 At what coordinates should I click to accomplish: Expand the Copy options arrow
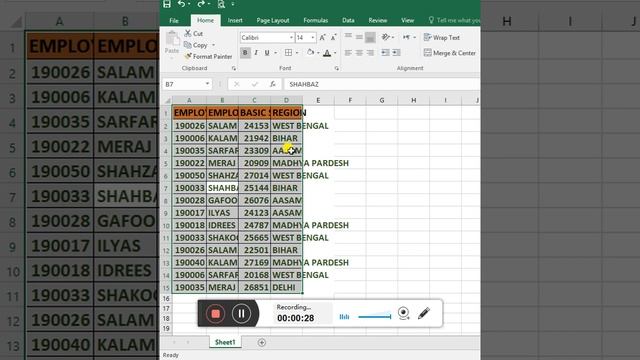point(213,45)
